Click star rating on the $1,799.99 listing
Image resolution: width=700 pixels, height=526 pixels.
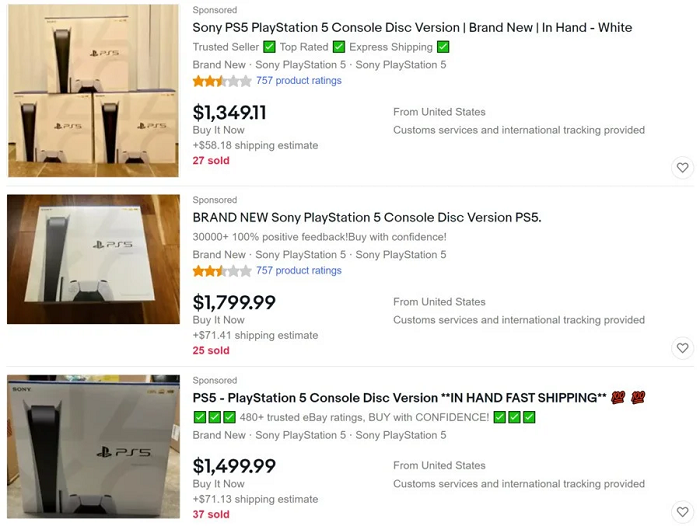(222, 271)
